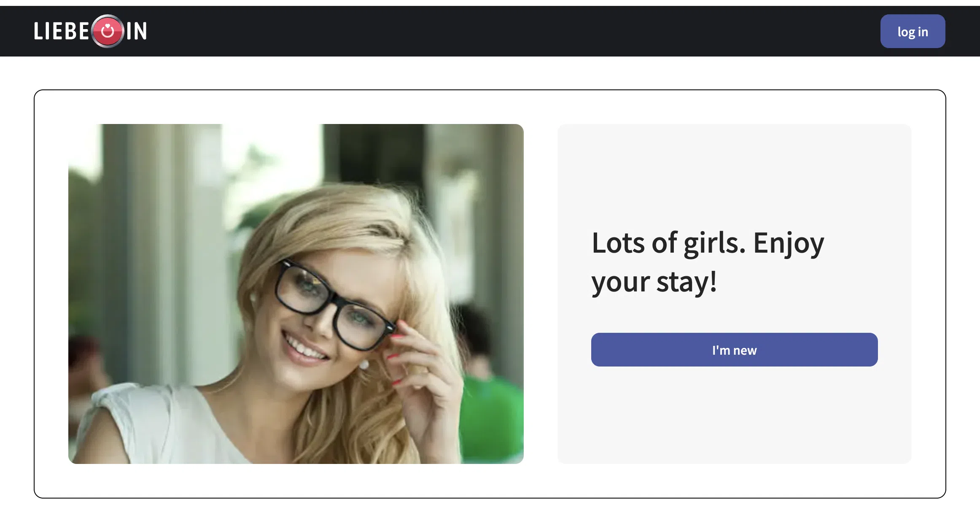980x523 pixels.
Task: Click the woman's hand with red nails
Action: point(422,380)
